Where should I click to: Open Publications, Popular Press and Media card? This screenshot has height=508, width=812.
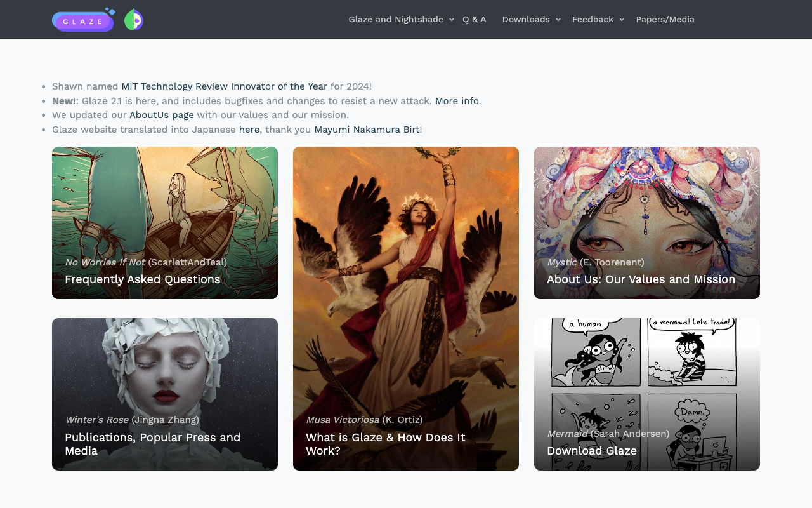point(165,394)
